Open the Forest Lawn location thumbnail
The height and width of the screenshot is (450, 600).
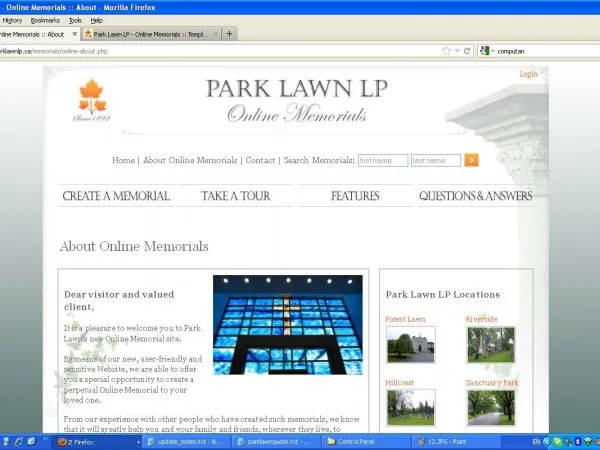pyautogui.click(x=410, y=344)
